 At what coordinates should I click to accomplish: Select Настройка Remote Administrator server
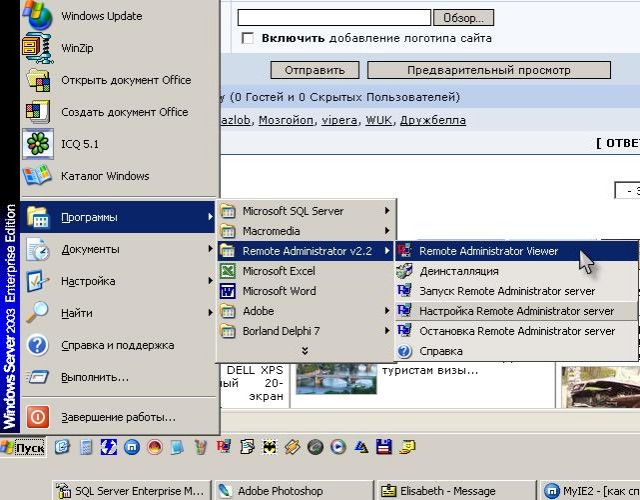[x=516, y=311]
